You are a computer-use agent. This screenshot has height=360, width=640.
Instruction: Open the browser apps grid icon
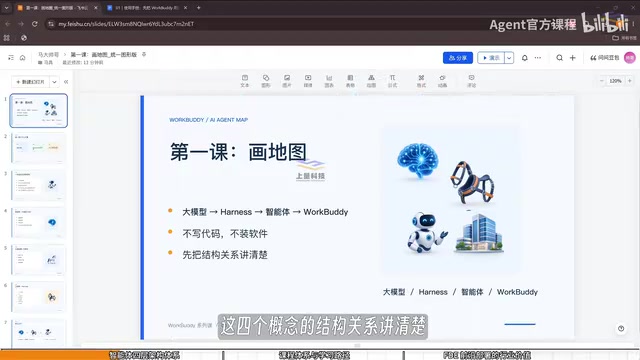(x=7, y=38)
